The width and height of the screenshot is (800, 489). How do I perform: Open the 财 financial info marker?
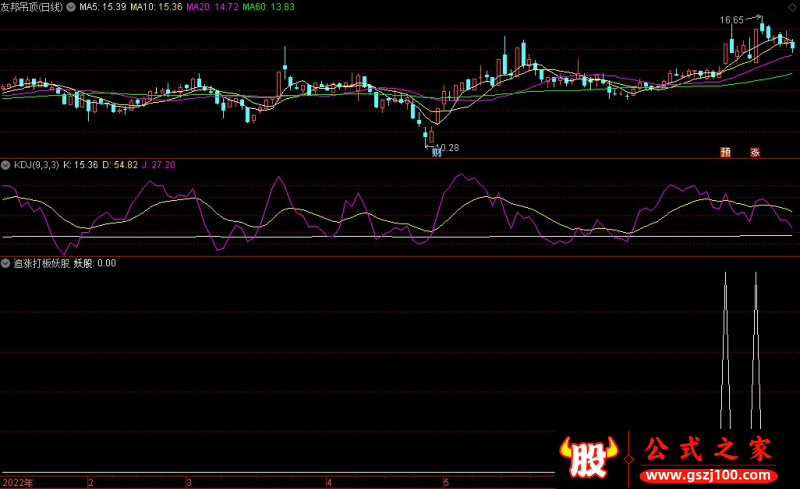coord(436,152)
